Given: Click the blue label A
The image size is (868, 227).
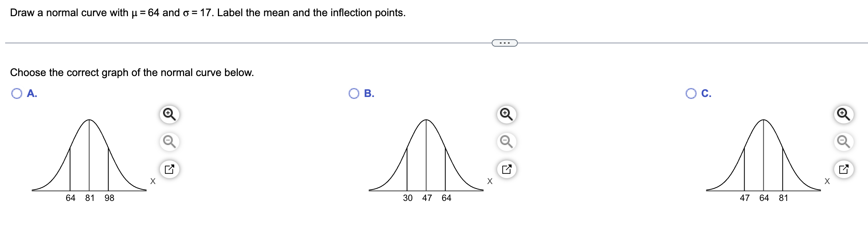Looking at the screenshot, I should (32, 94).
